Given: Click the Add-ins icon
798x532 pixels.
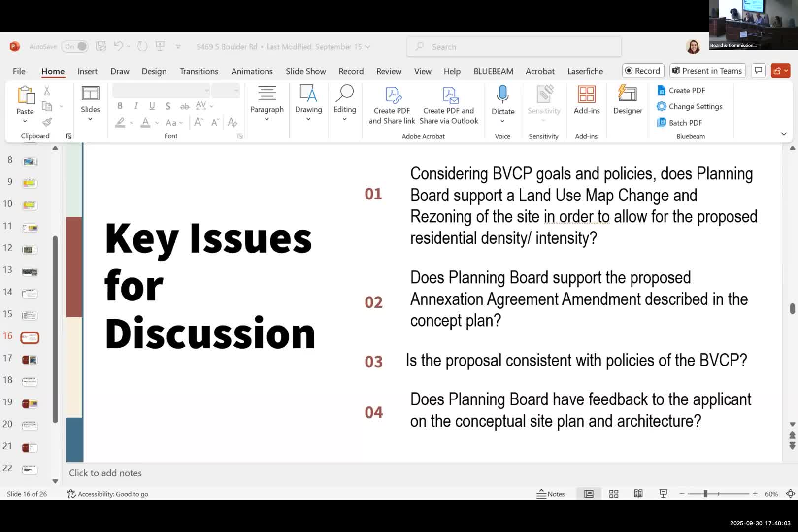Looking at the screenshot, I should pyautogui.click(x=586, y=95).
